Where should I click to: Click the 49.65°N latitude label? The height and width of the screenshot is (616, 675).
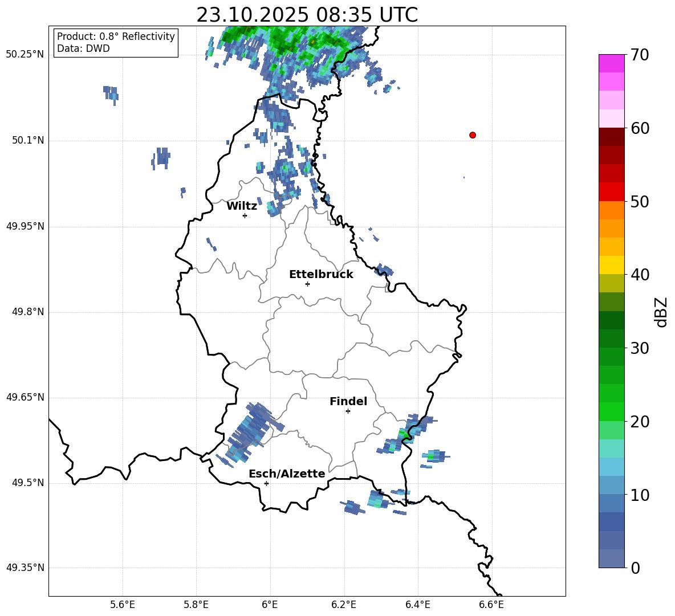point(25,397)
